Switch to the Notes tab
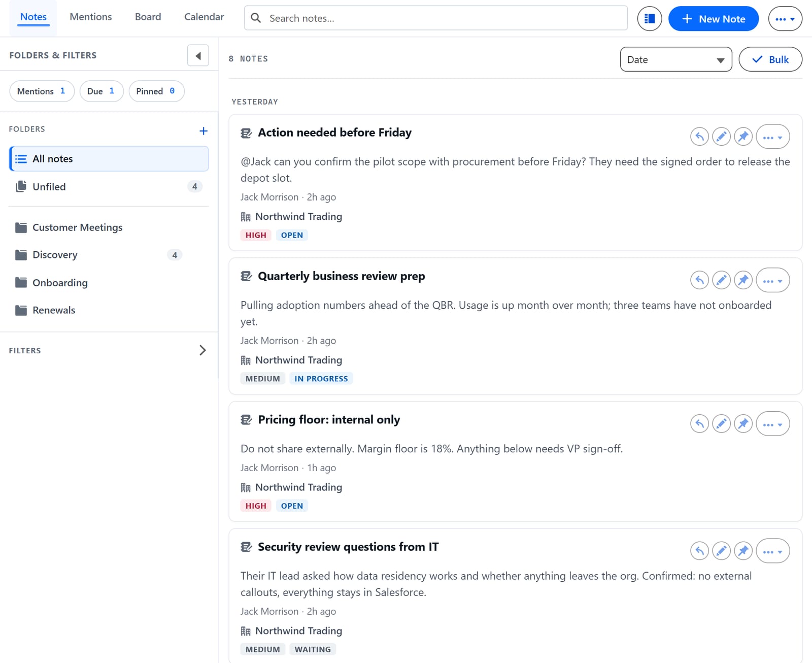This screenshot has height=663, width=812. point(33,17)
